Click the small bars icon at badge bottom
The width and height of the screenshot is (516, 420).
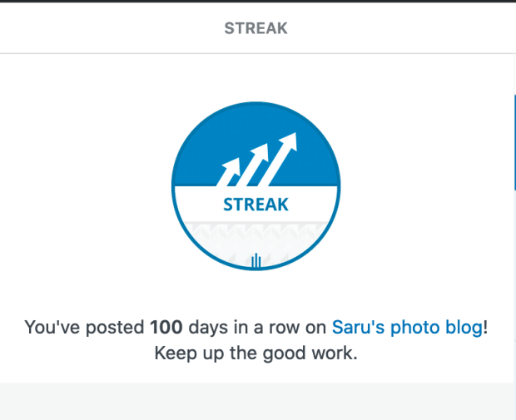coord(256,261)
